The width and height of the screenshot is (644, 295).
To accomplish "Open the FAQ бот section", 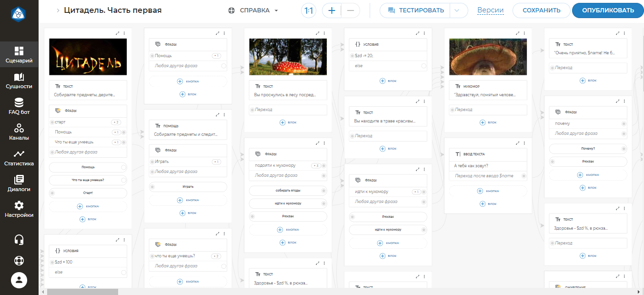I will [19, 107].
